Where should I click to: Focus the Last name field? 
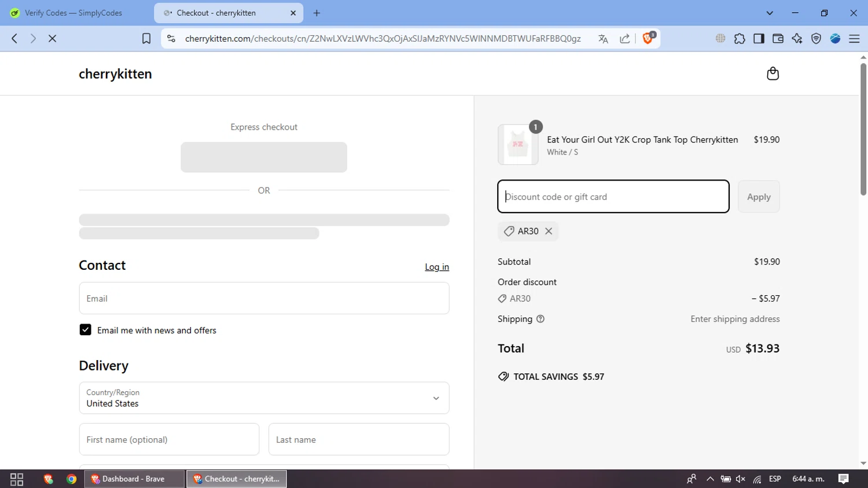click(359, 439)
